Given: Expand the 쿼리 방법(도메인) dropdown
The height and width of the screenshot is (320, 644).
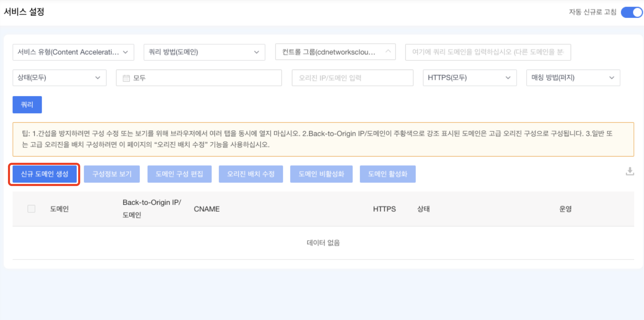Looking at the screenshot, I should 204,52.
